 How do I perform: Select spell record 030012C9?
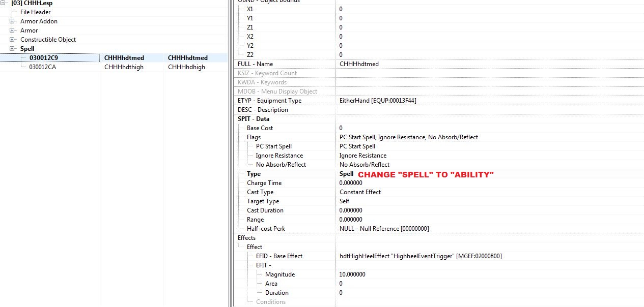[x=43, y=58]
